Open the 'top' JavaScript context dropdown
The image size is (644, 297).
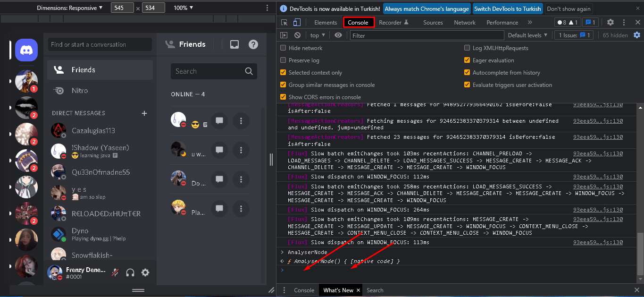coord(318,35)
